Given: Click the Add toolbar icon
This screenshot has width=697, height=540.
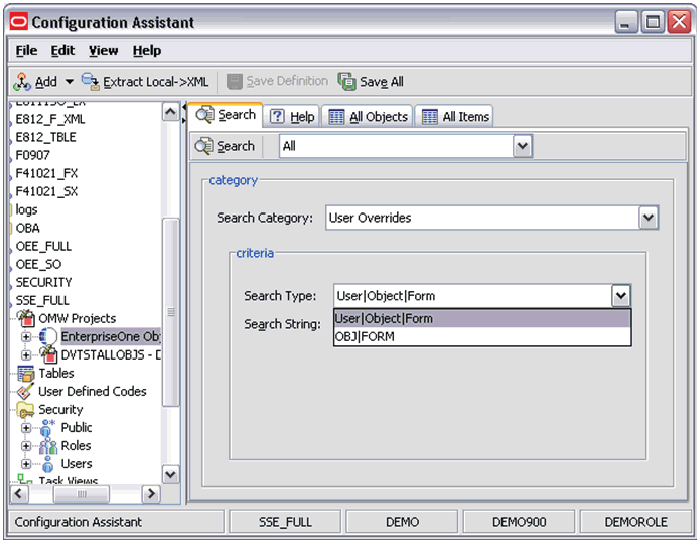Looking at the screenshot, I should coord(22,82).
